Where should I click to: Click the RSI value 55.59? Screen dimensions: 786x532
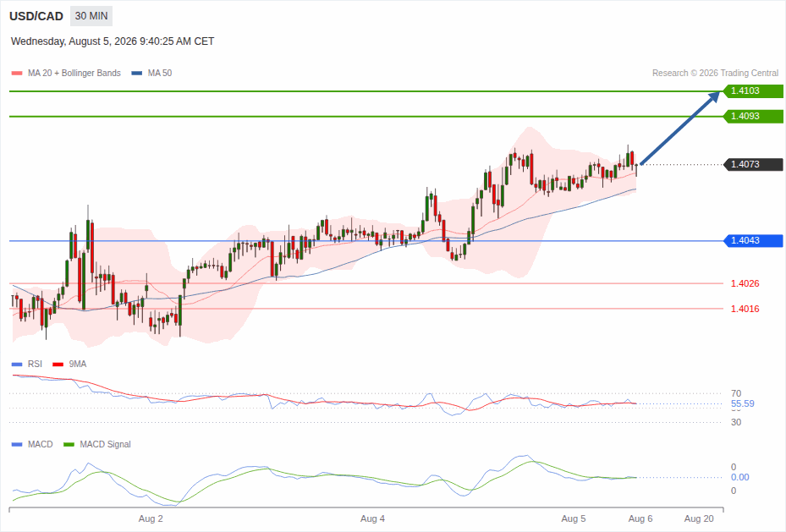click(742, 403)
